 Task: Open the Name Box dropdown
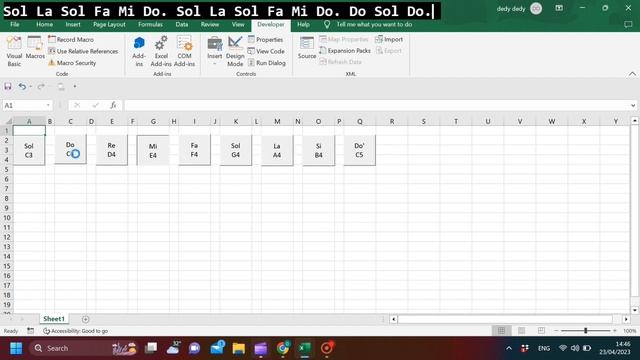(48, 105)
